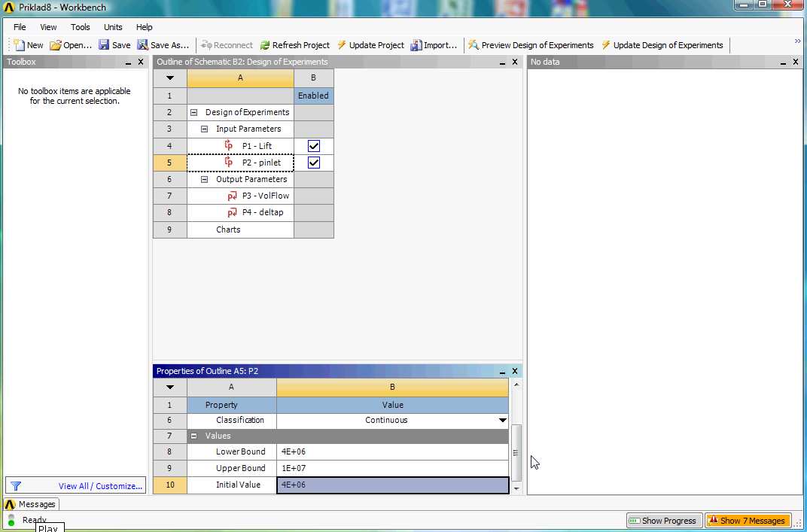807x532 pixels.
Task: Click the Update Design of Experiments icon
Action: 606,45
